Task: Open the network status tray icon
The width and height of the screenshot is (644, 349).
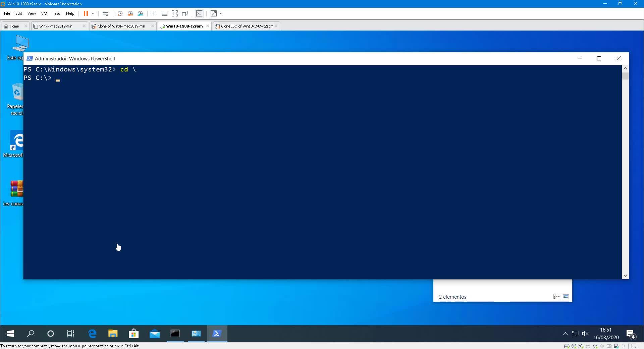Action: pos(576,334)
